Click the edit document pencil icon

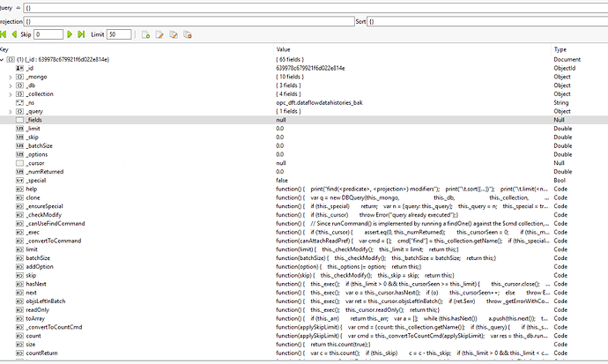[159, 34]
